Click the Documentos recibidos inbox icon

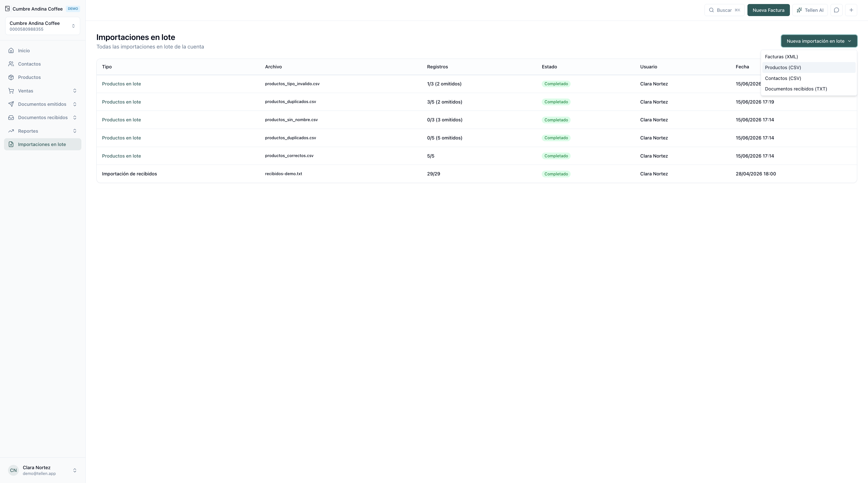(x=11, y=118)
